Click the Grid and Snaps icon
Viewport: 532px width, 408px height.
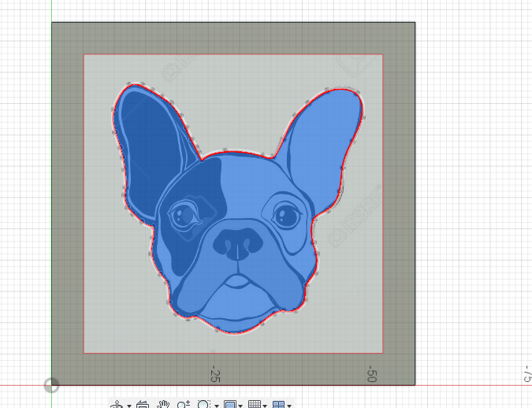[255, 404]
